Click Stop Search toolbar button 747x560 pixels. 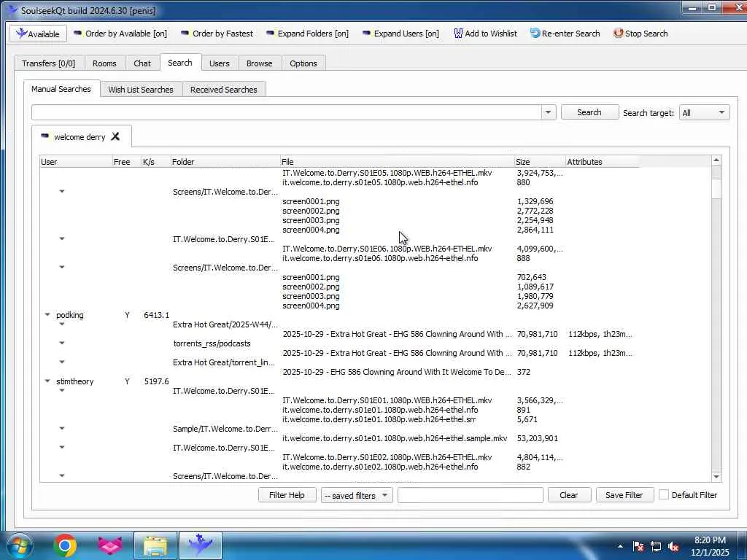pyautogui.click(x=640, y=34)
